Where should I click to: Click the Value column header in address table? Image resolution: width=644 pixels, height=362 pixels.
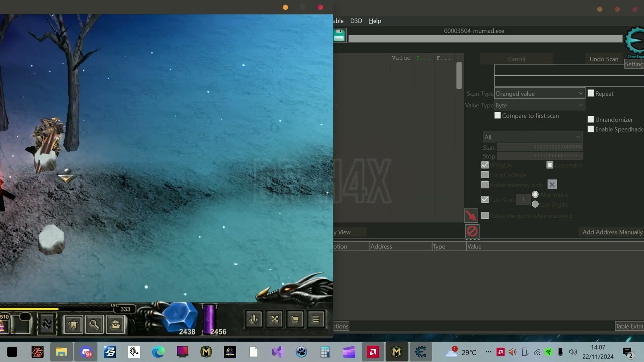point(555,246)
